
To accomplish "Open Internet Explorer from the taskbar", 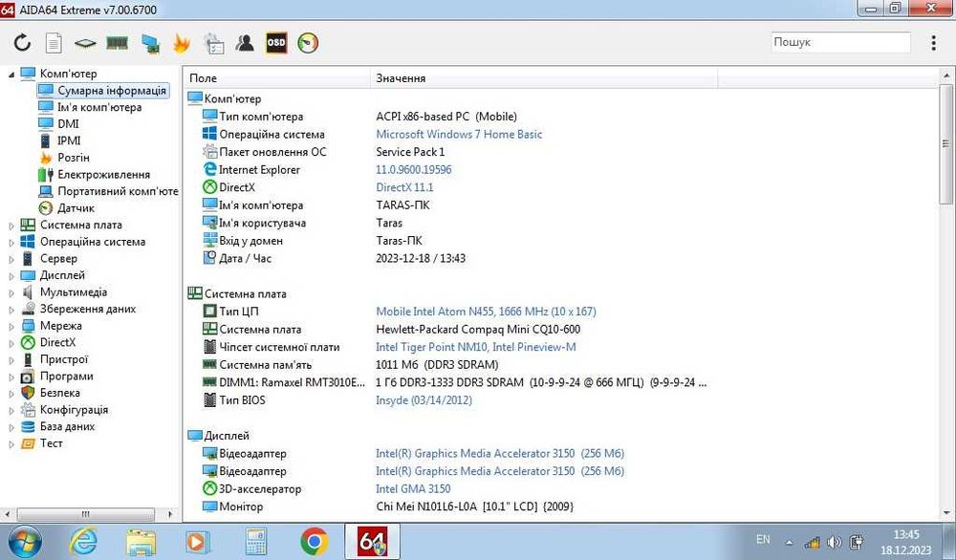I will [83, 542].
